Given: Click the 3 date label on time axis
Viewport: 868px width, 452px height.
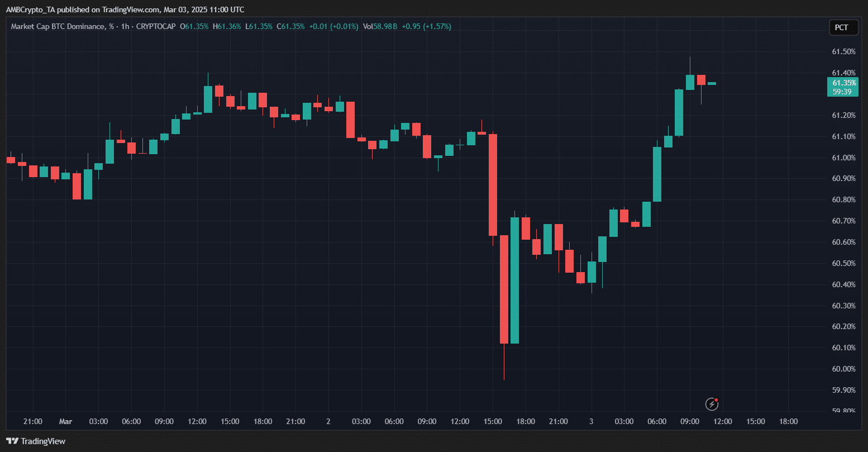Looking at the screenshot, I should tap(591, 421).
